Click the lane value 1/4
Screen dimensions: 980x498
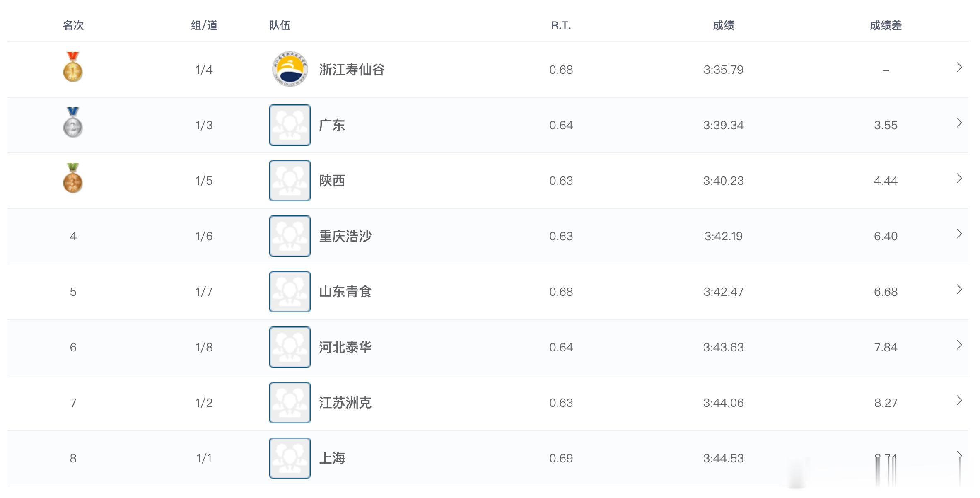204,70
